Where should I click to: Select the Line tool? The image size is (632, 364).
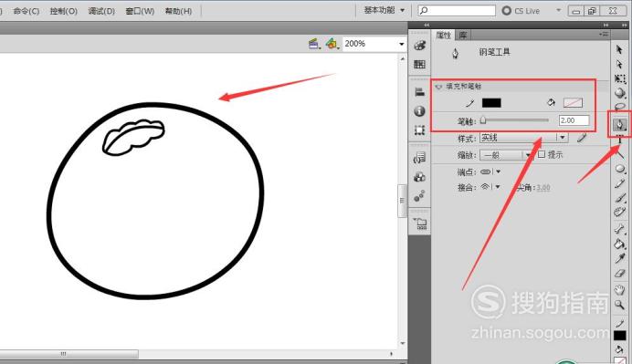click(620, 154)
